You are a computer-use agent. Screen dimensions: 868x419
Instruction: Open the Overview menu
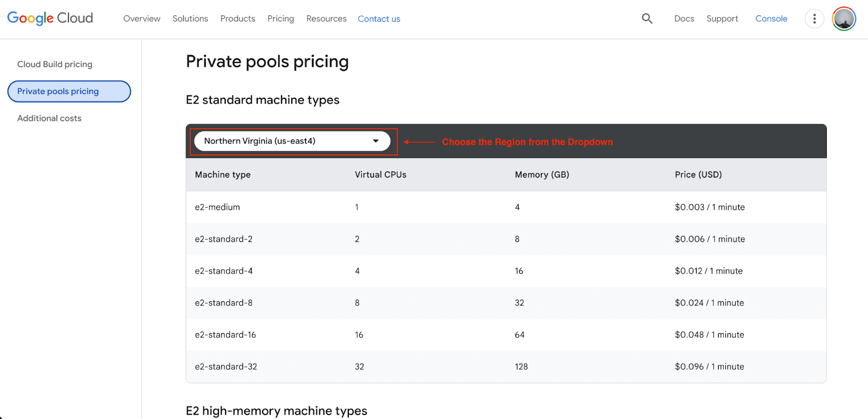[x=142, y=18]
